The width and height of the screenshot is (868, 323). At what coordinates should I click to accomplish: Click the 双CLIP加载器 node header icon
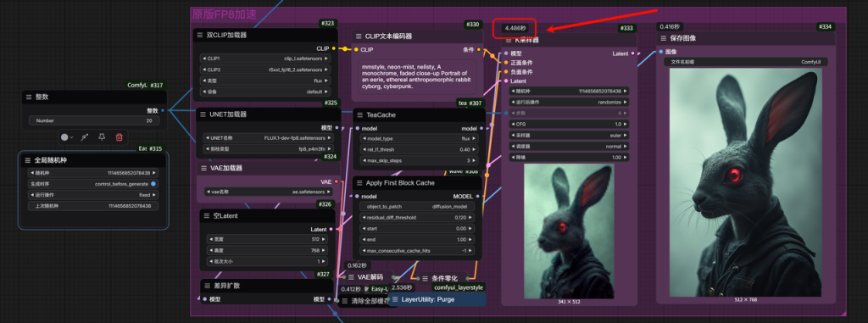[200, 35]
